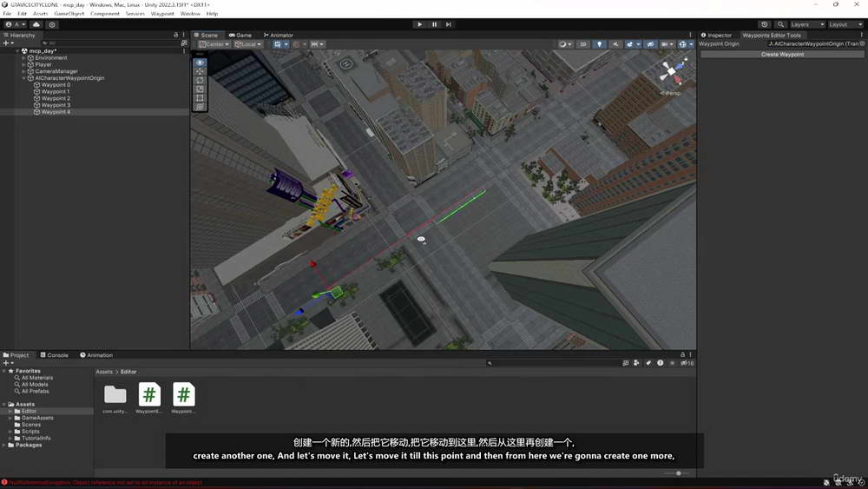
Task: Open the GameObject menu
Action: point(69,13)
